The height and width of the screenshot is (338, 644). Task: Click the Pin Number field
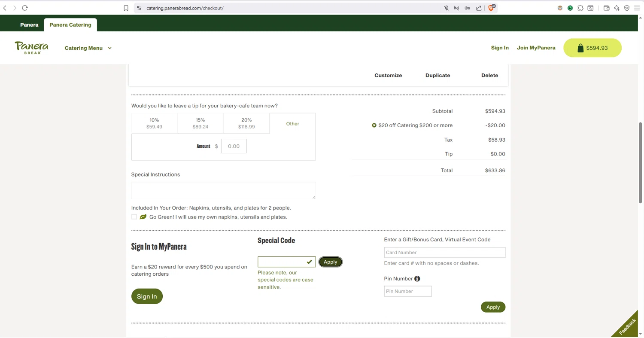(x=408, y=291)
